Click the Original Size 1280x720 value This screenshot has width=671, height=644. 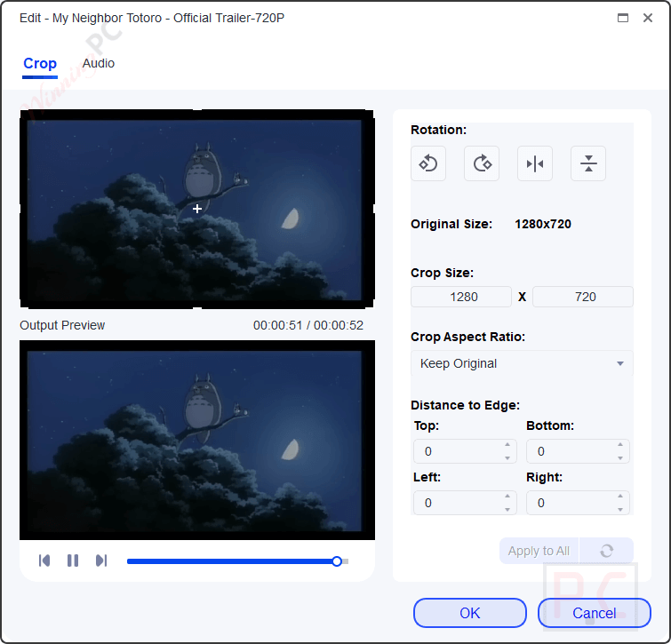[x=543, y=224]
